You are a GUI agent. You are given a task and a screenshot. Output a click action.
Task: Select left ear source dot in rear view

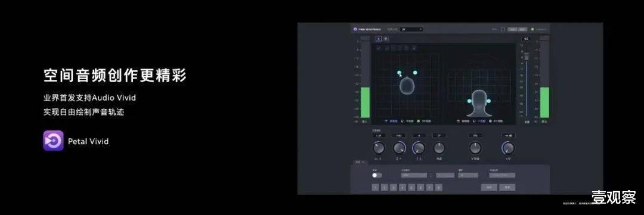point(469,101)
